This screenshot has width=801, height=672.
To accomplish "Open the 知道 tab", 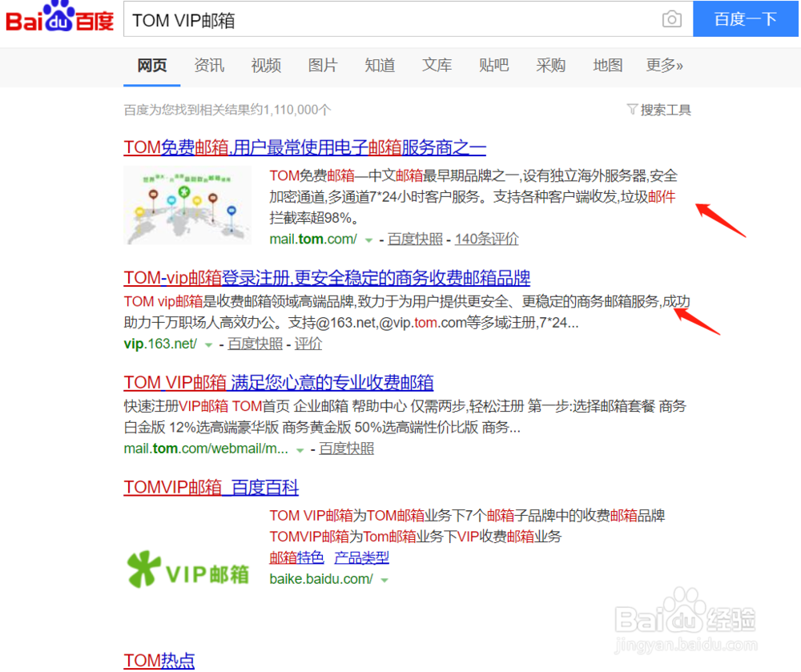I will click(380, 66).
